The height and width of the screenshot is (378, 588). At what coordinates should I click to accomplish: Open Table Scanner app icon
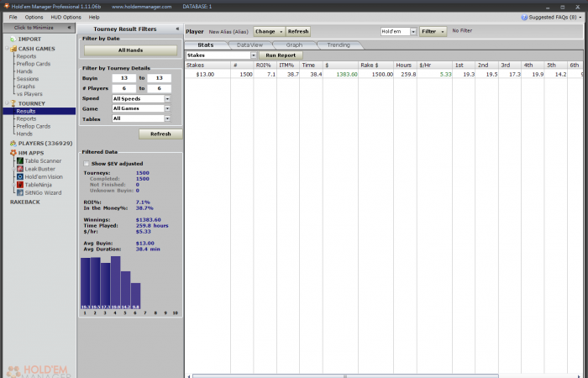pos(20,161)
